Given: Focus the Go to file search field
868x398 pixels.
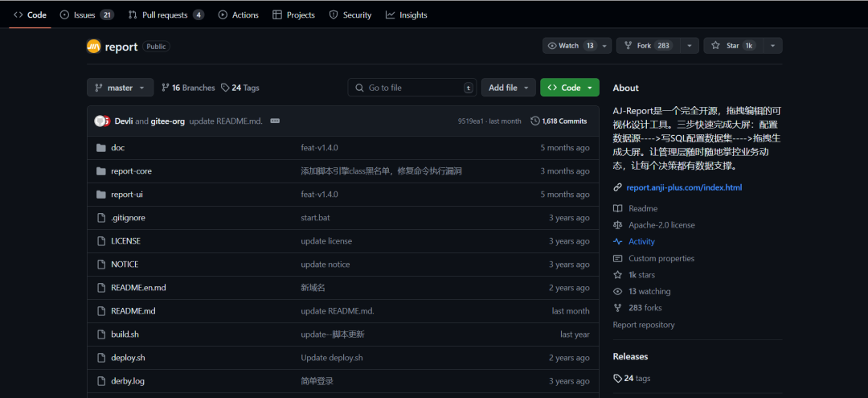Looking at the screenshot, I should [412, 88].
